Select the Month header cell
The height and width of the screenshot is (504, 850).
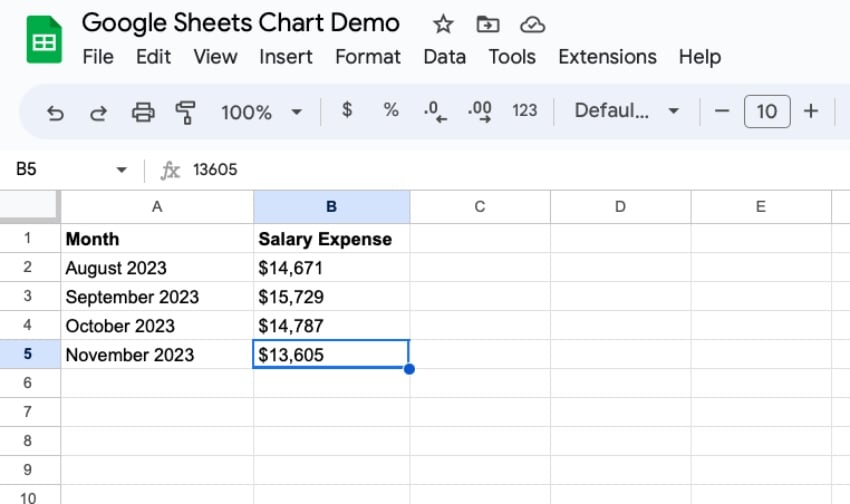tap(157, 238)
